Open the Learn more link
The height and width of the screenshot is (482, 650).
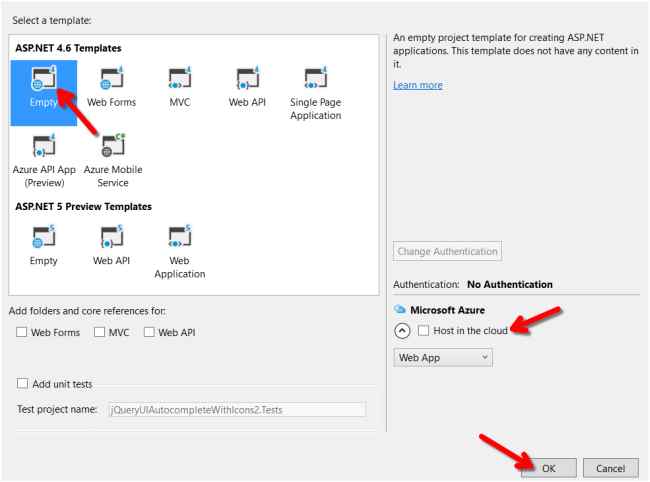(418, 85)
